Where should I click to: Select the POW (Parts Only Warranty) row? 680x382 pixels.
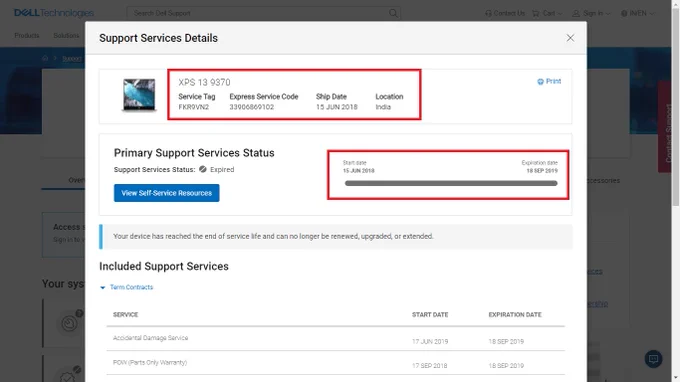[x=336, y=363]
